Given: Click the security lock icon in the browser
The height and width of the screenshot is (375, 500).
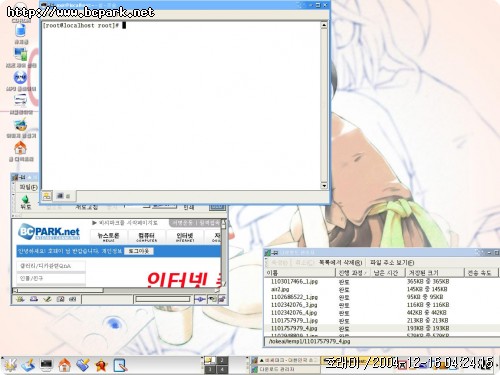Looking at the screenshot, I should [x=222, y=299].
